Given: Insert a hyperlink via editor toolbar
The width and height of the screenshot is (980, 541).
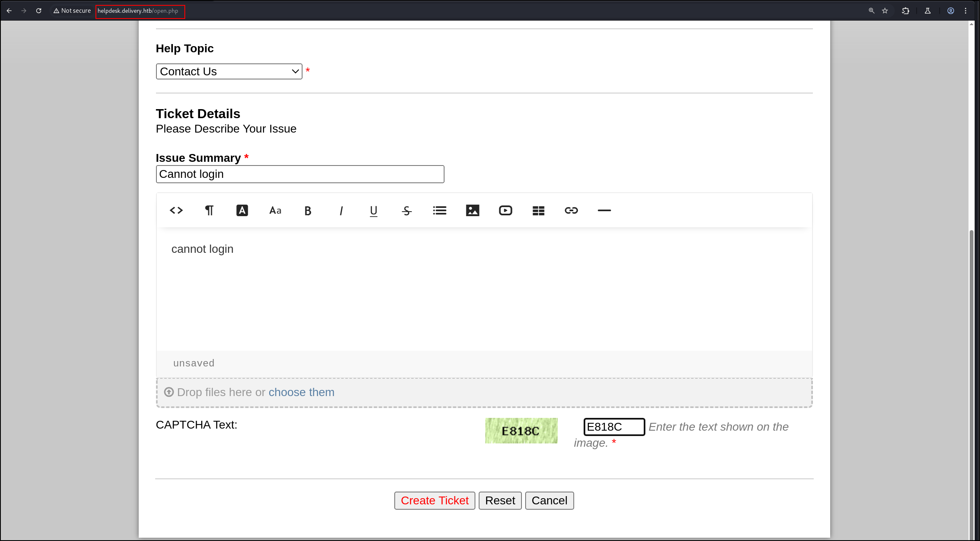Looking at the screenshot, I should coord(571,210).
